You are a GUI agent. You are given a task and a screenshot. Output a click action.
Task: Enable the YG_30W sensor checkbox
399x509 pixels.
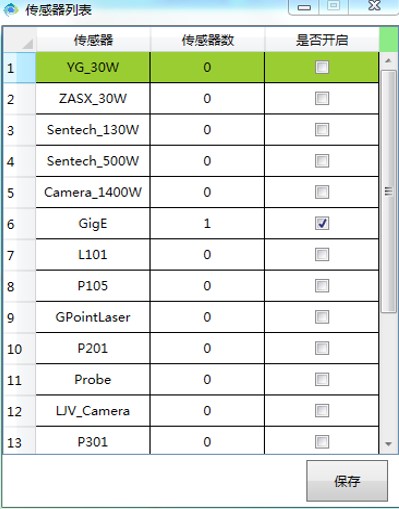click(322, 67)
